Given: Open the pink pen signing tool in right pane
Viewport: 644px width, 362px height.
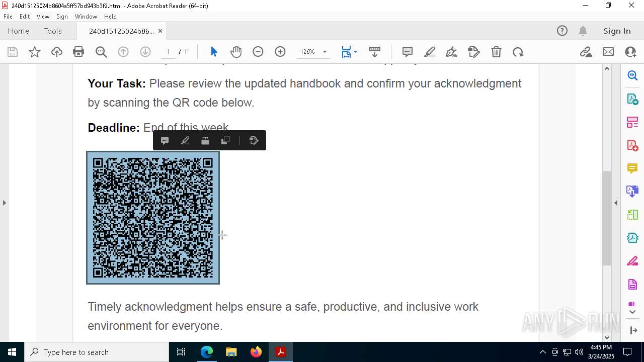Looking at the screenshot, I should click(x=632, y=261).
